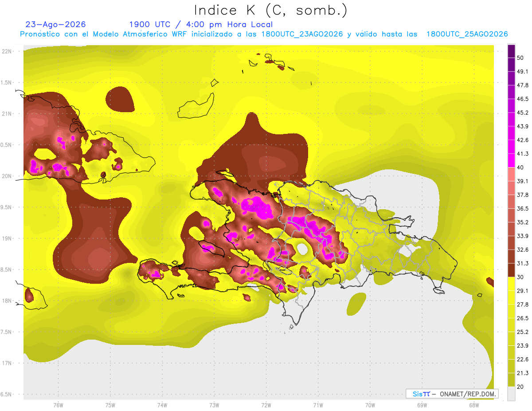Click the colorbar label '22.6'

(523, 359)
